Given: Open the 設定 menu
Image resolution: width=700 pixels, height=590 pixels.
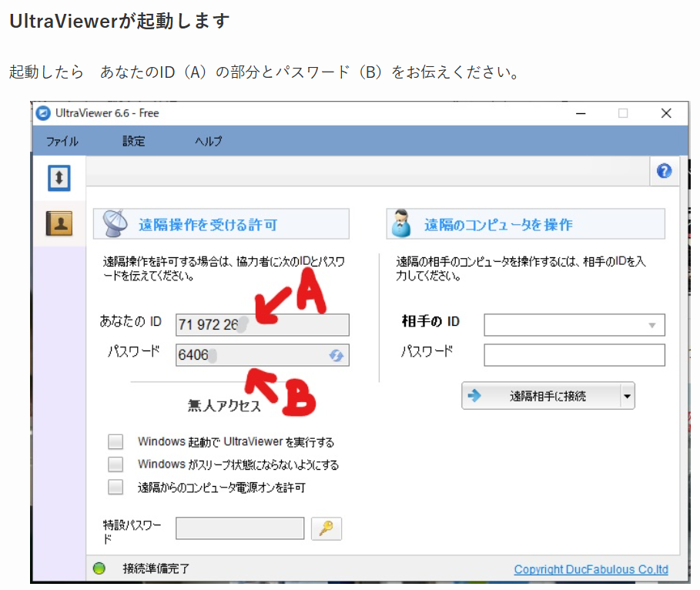Looking at the screenshot, I should [134, 141].
